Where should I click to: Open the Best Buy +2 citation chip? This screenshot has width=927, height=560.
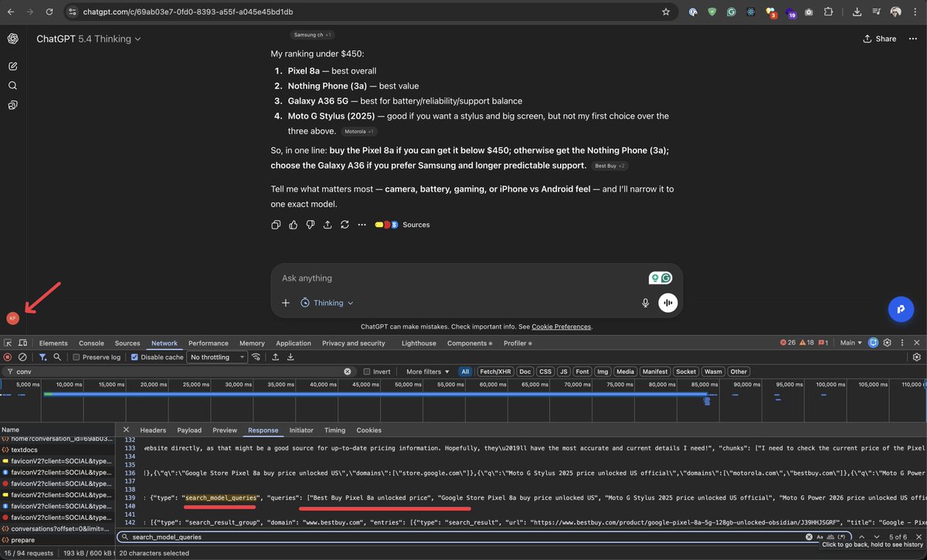[x=610, y=166]
